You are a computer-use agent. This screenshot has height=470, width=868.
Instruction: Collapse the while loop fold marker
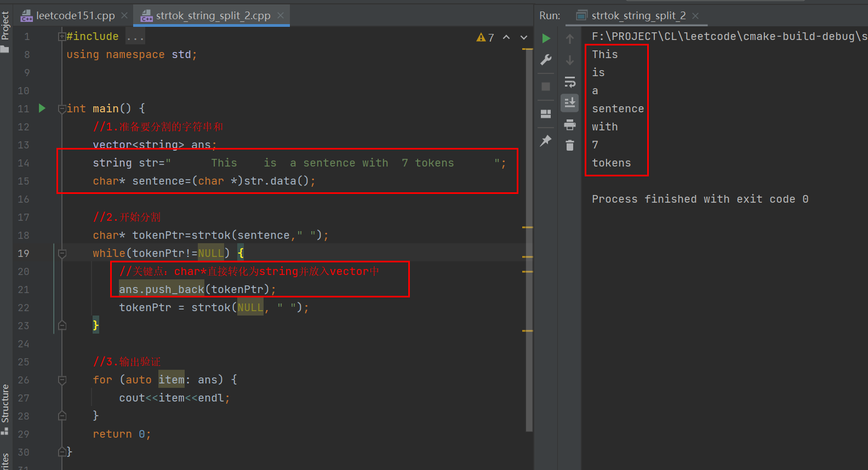62,254
